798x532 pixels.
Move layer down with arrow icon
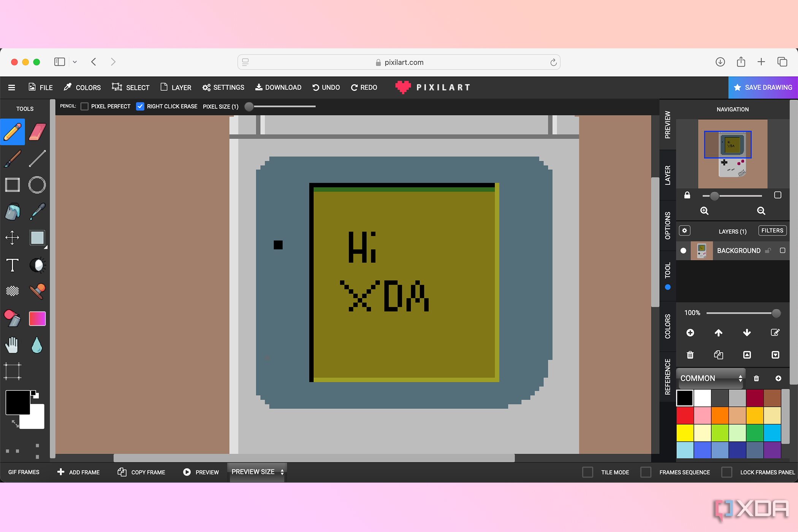[747, 333]
